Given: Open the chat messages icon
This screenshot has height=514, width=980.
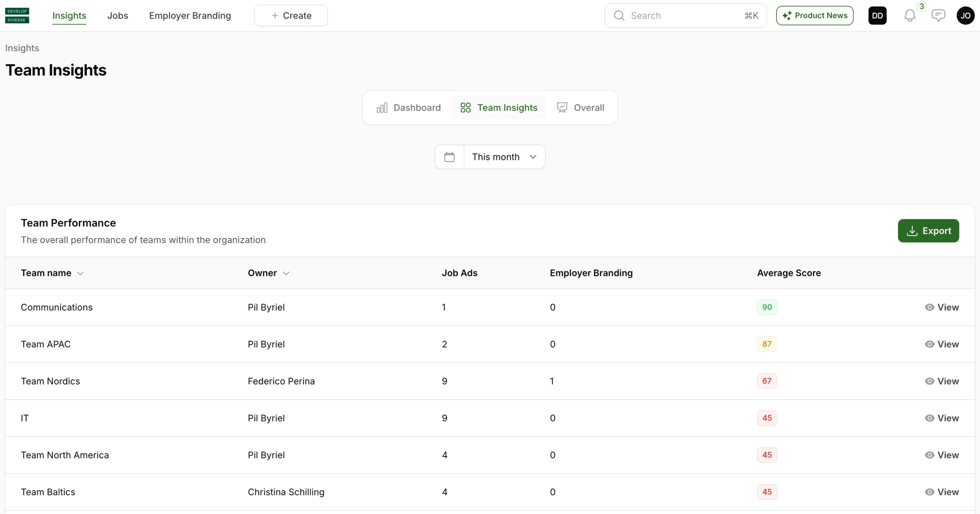Looking at the screenshot, I should pyautogui.click(x=938, y=16).
